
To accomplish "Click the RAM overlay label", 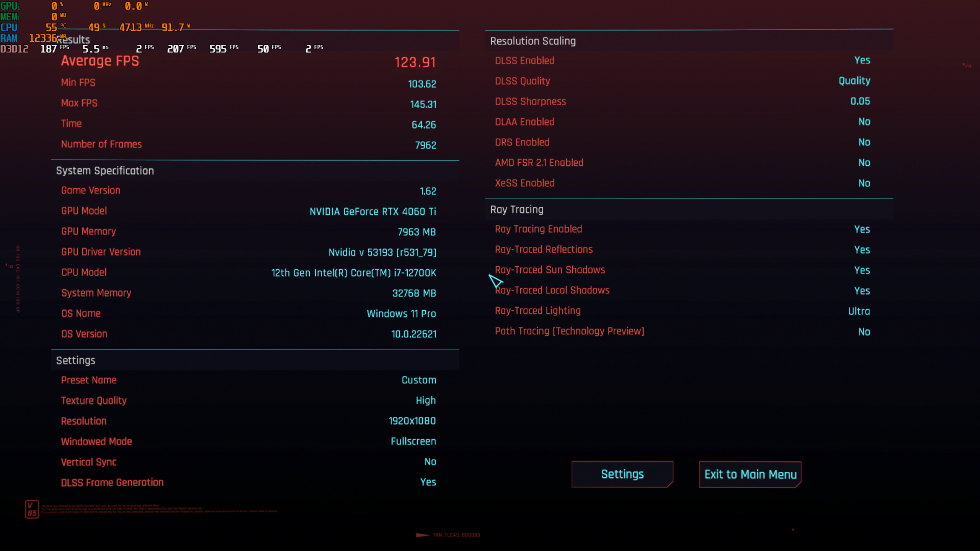I will click(x=9, y=38).
